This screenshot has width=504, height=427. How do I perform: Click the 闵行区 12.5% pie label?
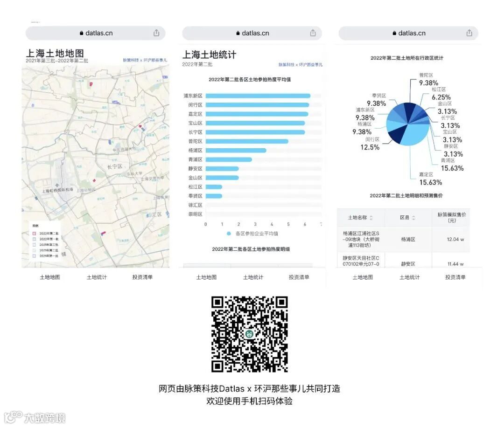click(370, 144)
